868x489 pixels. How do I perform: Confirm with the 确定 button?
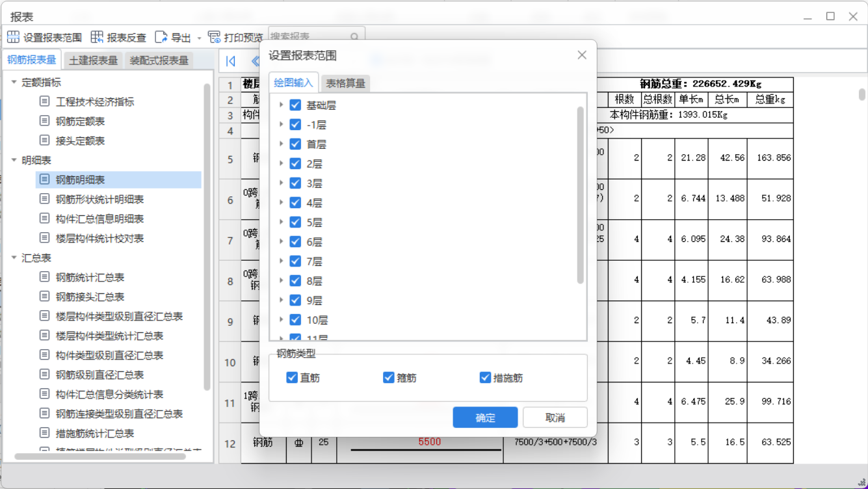485,417
